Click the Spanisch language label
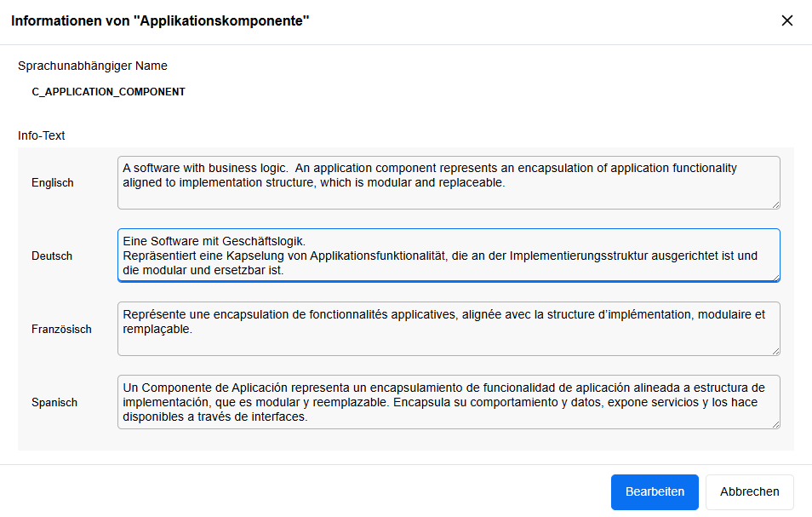Viewport: 812px width, 517px height. pos(54,402)
